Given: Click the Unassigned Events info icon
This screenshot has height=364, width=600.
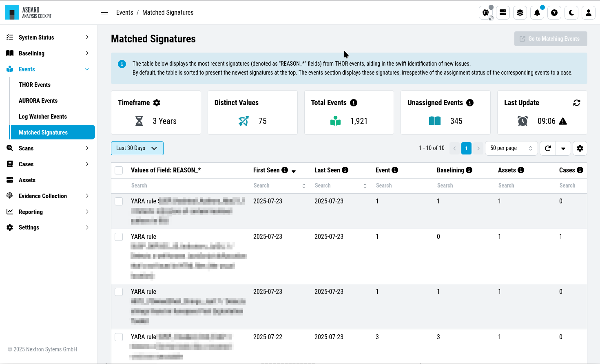Looking at the screenshot, I should pos(470,103).
